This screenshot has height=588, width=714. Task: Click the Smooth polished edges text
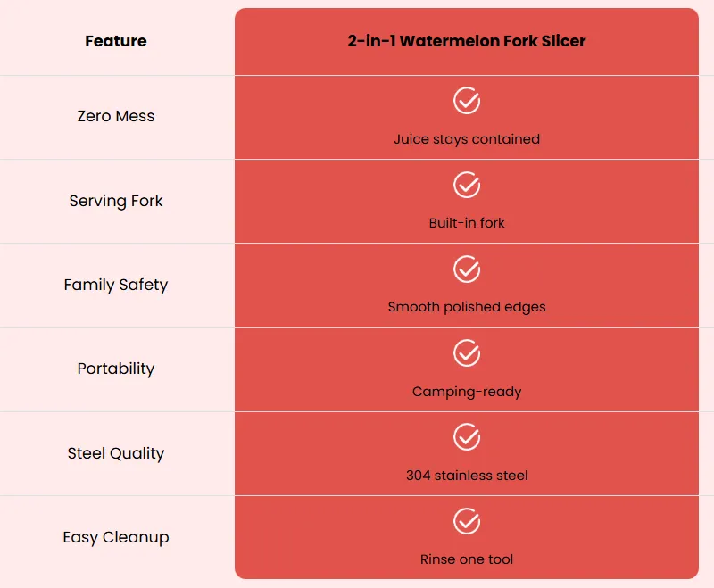pyautogui.click(x=467, y=307)
